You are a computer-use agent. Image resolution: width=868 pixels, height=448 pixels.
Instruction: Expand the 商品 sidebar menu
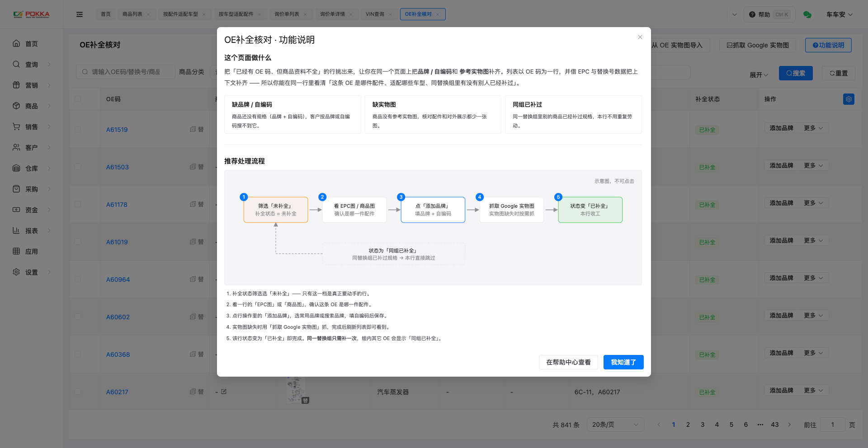click(32, 106)
